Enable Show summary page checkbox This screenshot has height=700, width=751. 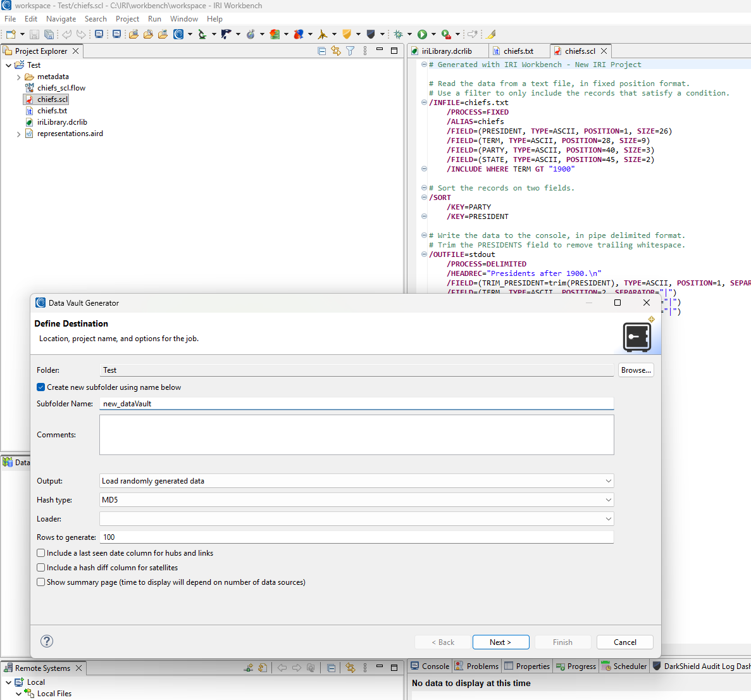tap(40, 582)
